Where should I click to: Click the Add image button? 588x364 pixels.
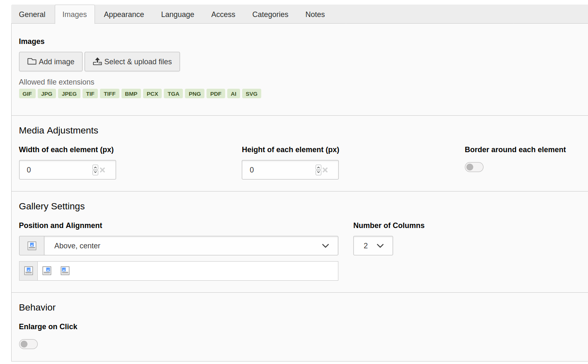(51, 62)
